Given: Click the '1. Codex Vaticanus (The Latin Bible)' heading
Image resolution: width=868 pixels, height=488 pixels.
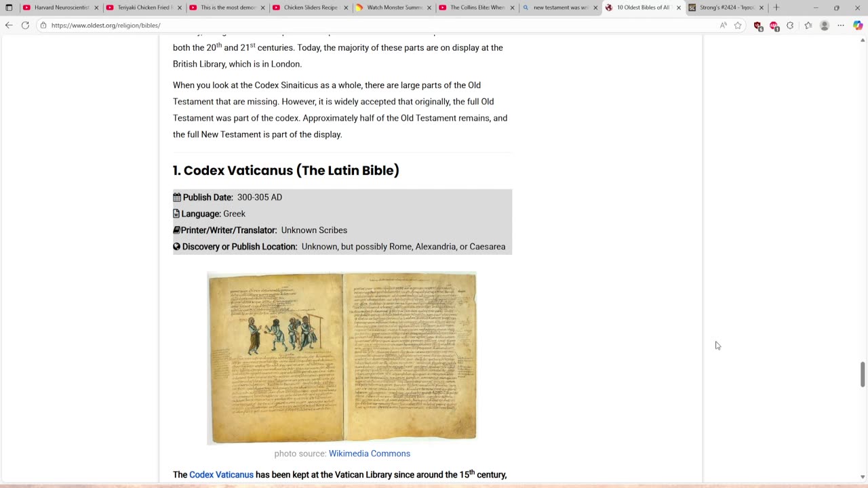Looking at the screenshot, I should coord(285,170).
